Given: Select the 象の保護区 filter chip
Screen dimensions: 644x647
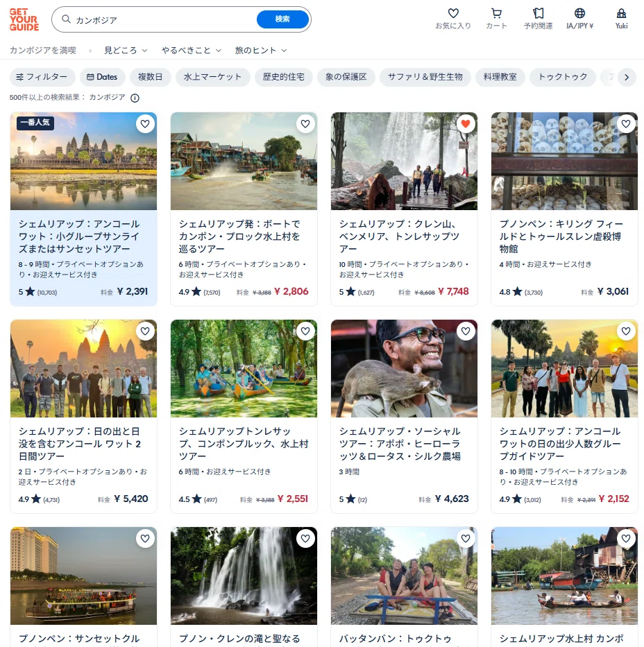Looking at the screenshot, I should click(x=346, y=77).
